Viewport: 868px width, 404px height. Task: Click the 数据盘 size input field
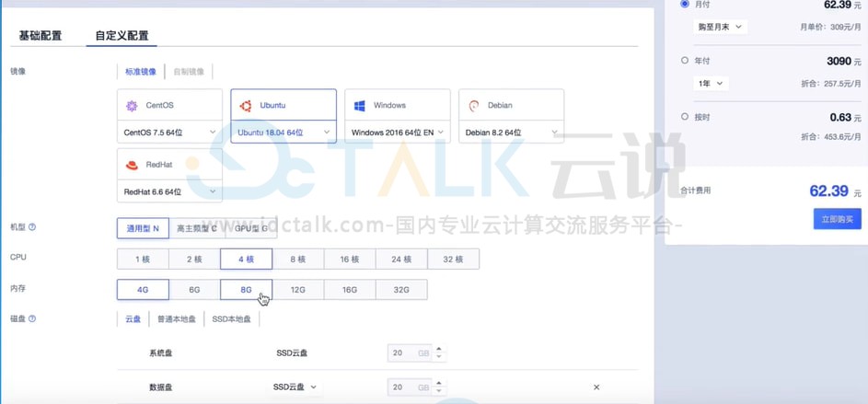point(403,387)
